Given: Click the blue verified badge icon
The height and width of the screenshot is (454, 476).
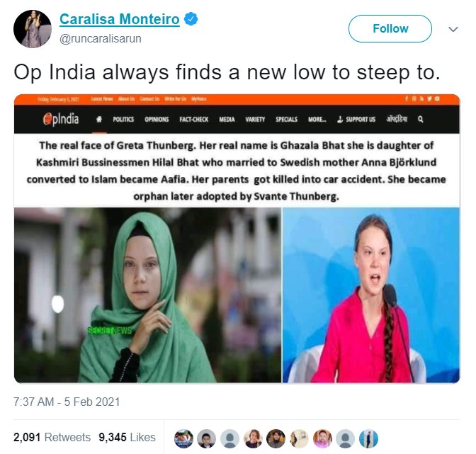Looking at the screenshot, I should tap(191, 19).
